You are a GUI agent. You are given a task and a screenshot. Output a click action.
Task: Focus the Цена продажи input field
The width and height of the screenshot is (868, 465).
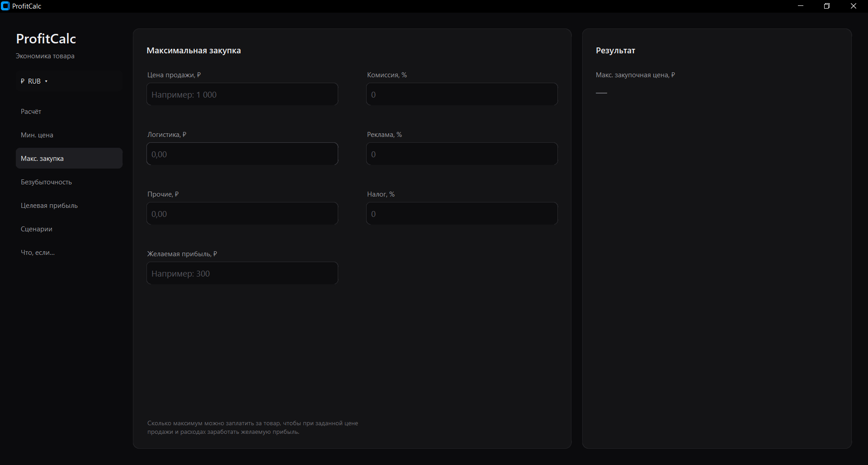pyautogui.click(x=242, y=94)
